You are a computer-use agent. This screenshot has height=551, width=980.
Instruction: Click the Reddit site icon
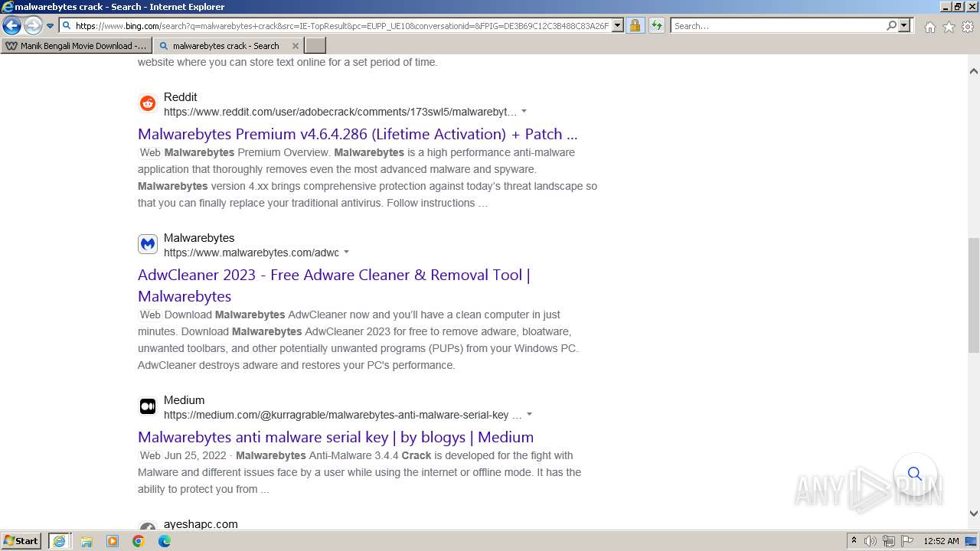148,103
